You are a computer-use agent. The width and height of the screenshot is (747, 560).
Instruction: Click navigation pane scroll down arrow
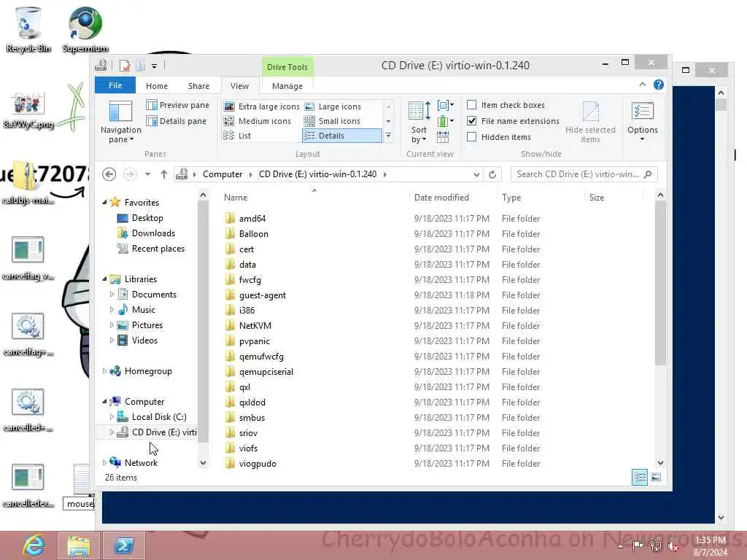tap(203, 463)
